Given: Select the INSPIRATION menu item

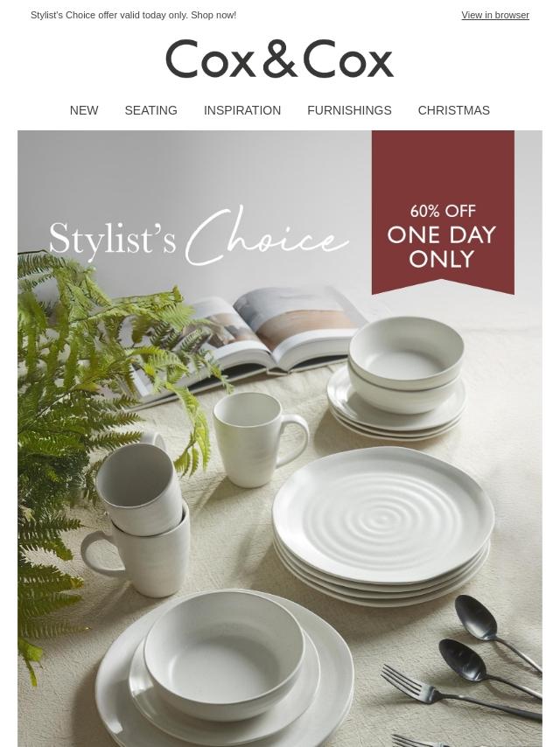Looking at the screenshot, I should (x=242, y=110).
